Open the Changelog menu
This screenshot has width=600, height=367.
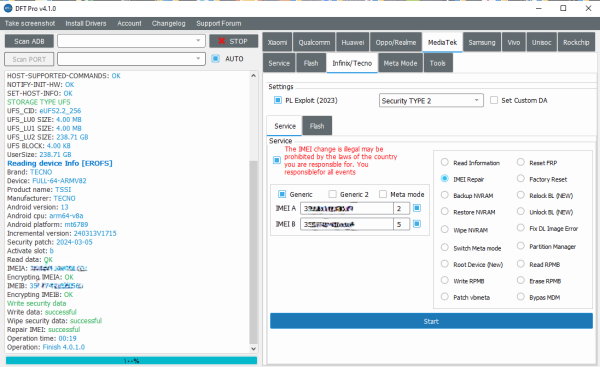point(168,23)
